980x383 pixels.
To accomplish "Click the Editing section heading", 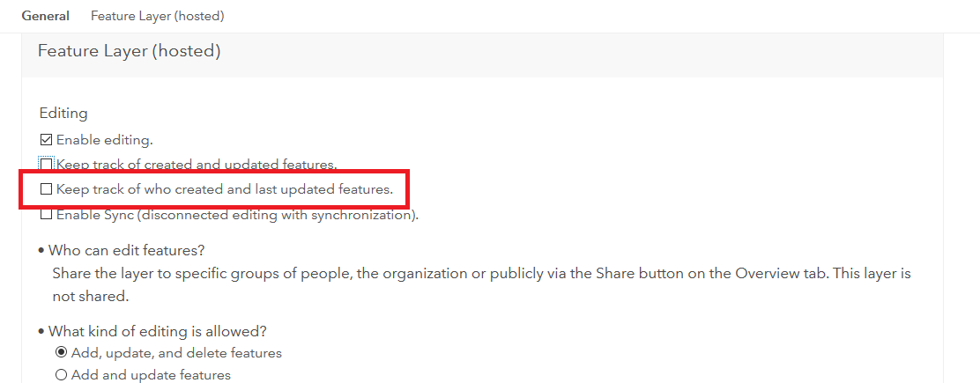I will 63,113.
